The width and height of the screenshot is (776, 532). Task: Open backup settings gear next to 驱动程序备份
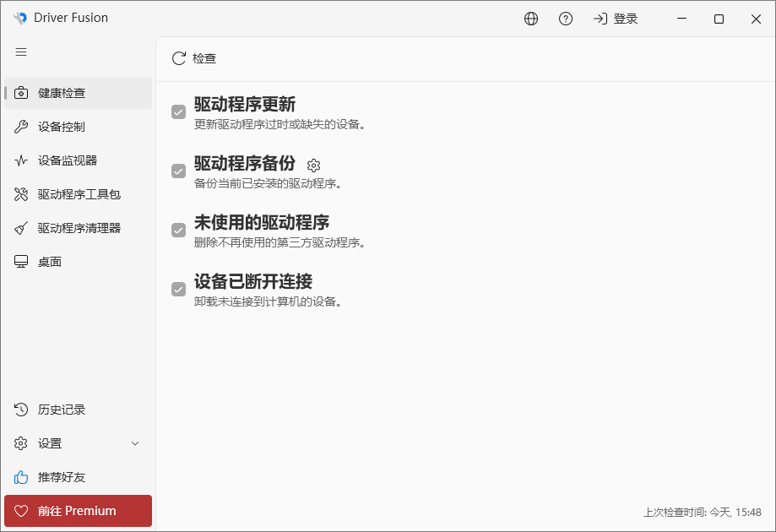pos(314,166)
